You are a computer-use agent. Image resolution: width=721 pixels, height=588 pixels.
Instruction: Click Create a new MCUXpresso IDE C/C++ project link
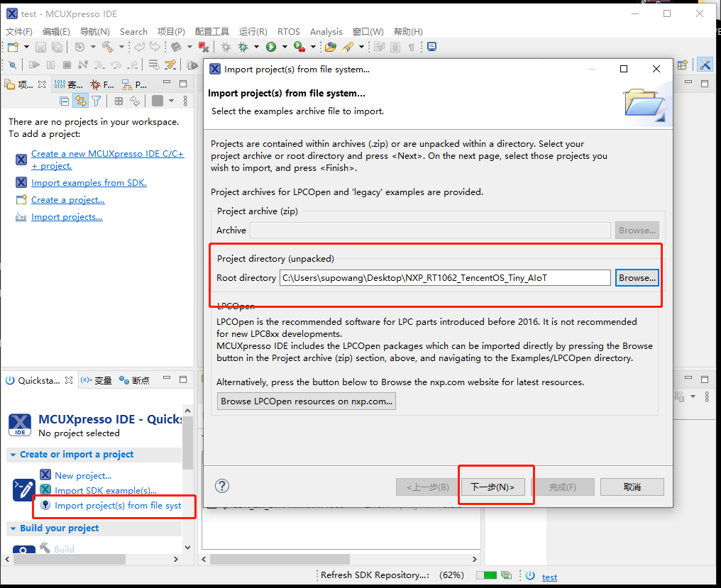click(x=108, y=160)
